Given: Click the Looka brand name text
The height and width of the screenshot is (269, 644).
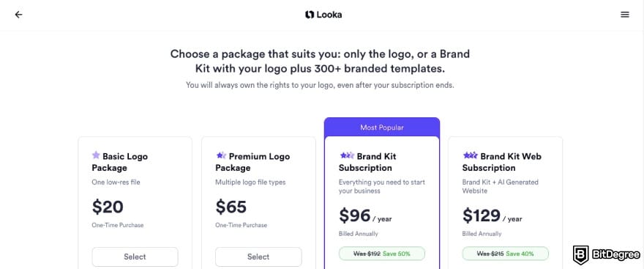Looking at the screenshot, I should tap(329, 15).
